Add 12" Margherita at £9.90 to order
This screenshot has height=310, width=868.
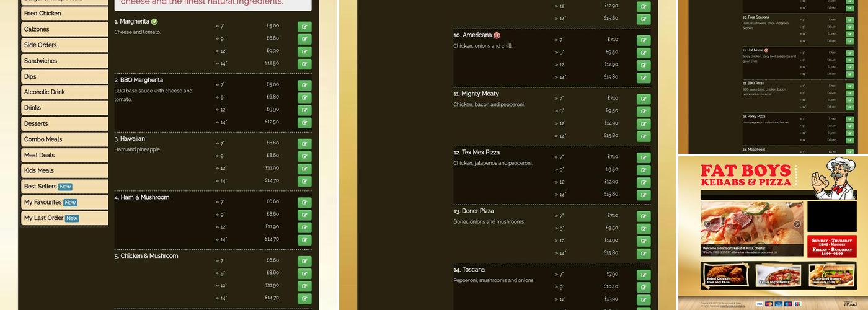304,51
